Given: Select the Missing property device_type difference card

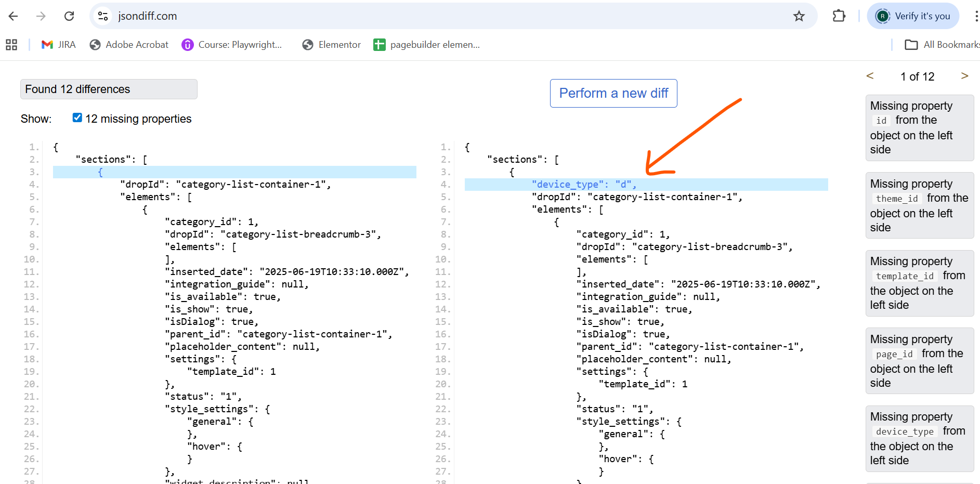Looking at the screenshot, I should click(920, 439).
